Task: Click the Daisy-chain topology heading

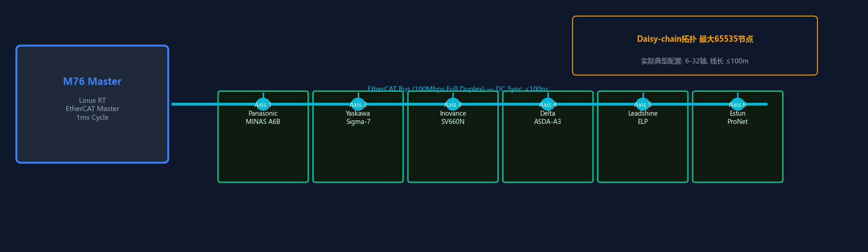Action: point(695,39)
